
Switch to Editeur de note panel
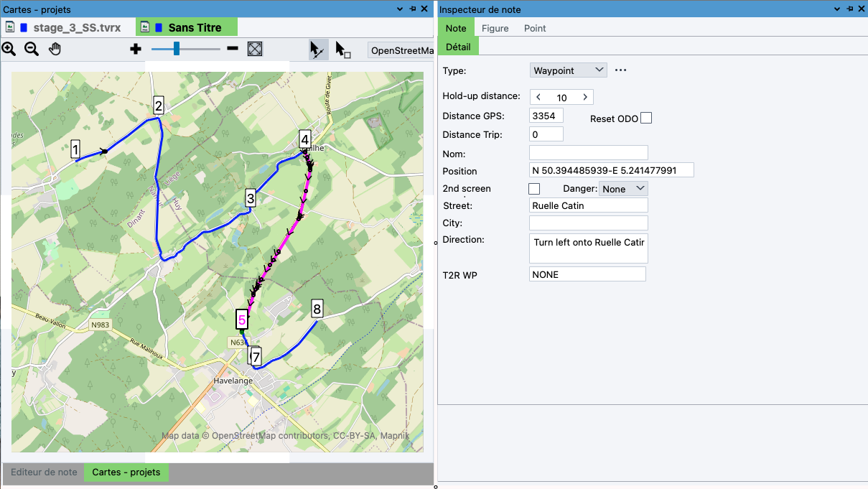pos(44,472)
